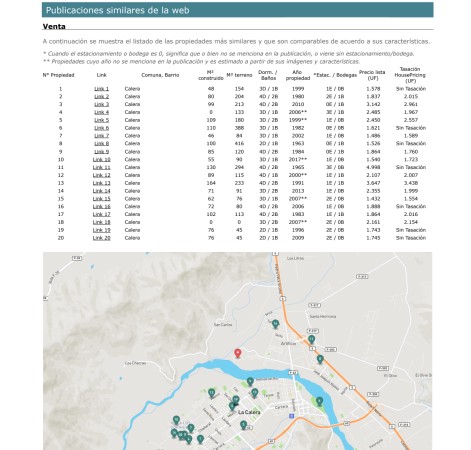The image size is (471, 450).
Task: Open Link 15 publication
Action: pyautogui.click(x=101, y=199)
